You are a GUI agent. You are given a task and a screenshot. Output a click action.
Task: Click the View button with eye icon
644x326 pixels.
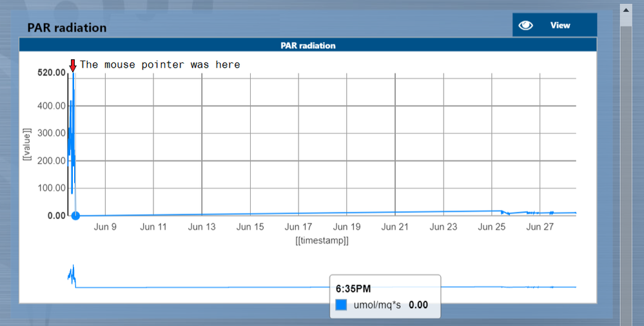[x=554, y=25]
